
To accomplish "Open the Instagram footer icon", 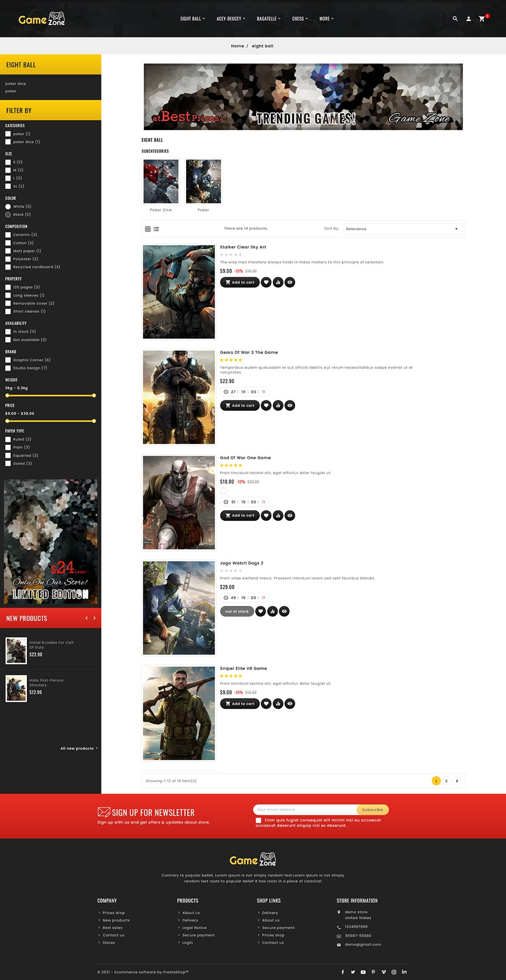I will 394,972.
